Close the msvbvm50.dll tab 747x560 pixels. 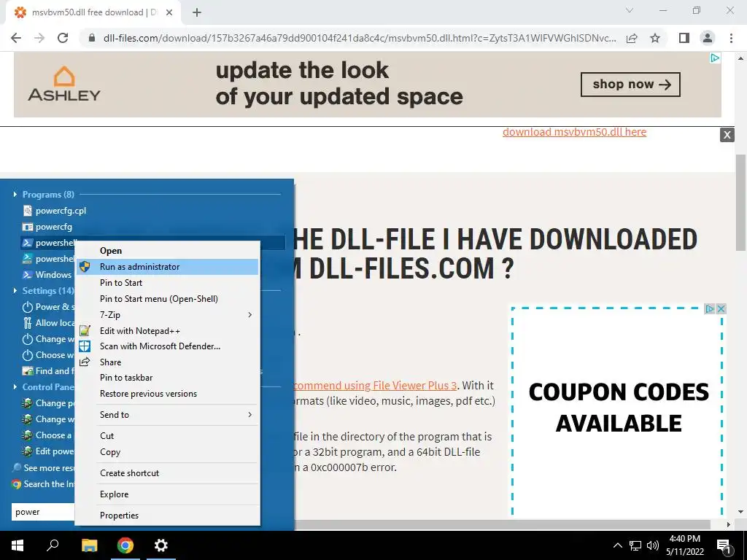[169, 12]
